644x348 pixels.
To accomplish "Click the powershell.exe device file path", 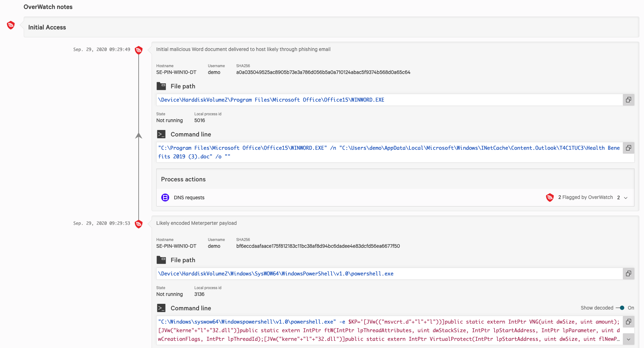I will pyautogui.click(x=276, y=274).
